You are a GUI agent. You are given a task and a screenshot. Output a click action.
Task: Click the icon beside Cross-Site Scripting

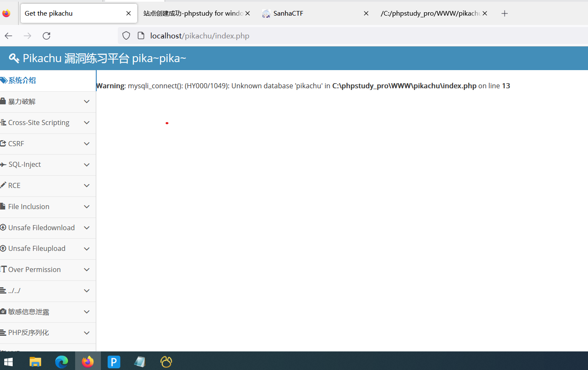tap(3, 122)
